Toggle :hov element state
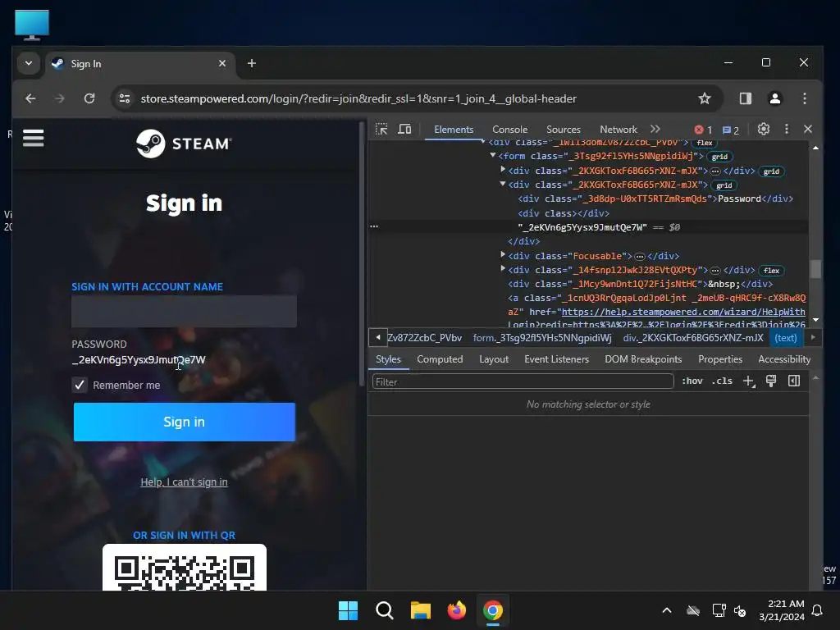The height and width of the screenshot is (630, 840). pos(692,381)
